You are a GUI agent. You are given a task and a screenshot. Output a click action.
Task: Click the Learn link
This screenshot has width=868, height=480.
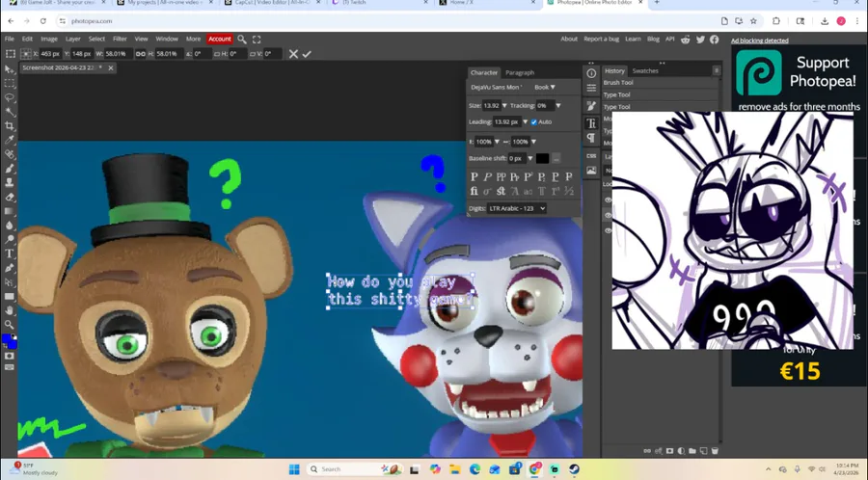tap(633, 40)
